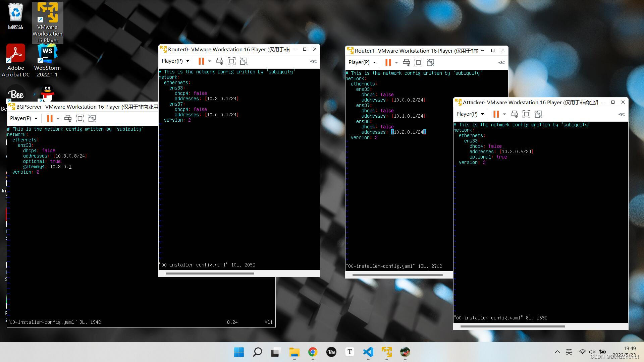Click address 10.2.0.1/24 in Router1 terminal
This screenshot has width=644, height=362.
click(x=409, y=132)
